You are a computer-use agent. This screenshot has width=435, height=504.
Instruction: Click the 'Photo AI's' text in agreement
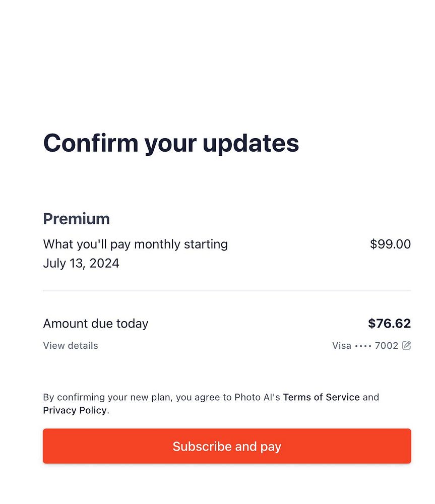point(257,397)
